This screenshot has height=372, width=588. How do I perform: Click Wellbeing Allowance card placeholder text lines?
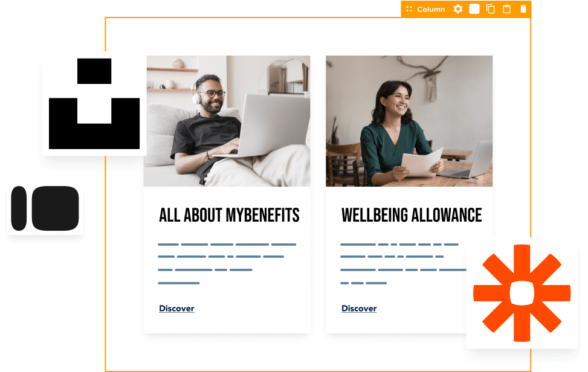pyautogui.click(x=403, y=264)
